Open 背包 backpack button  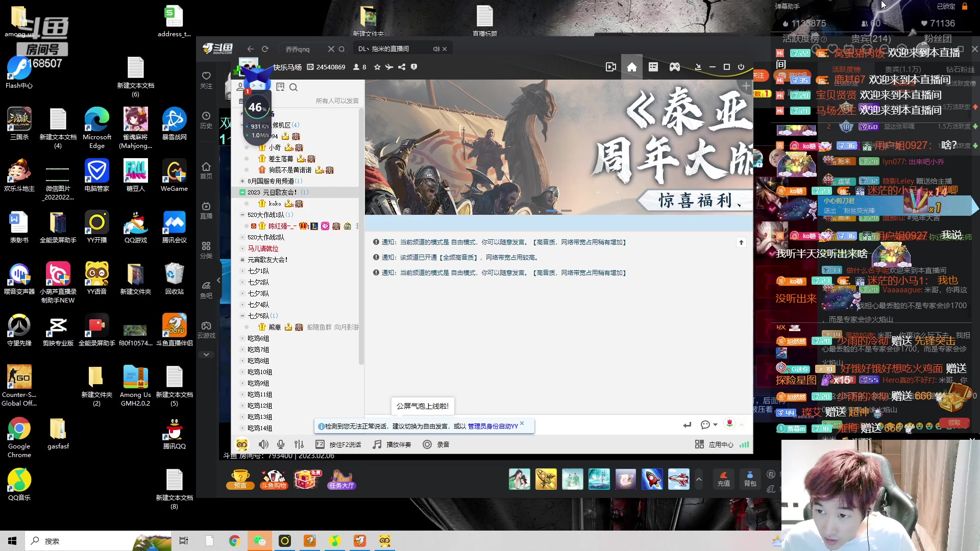click(750, 479)
